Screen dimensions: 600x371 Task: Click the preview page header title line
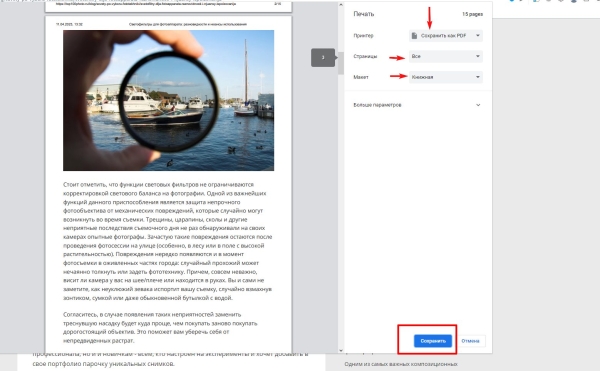pyautogui.click(x=188, y=24)
